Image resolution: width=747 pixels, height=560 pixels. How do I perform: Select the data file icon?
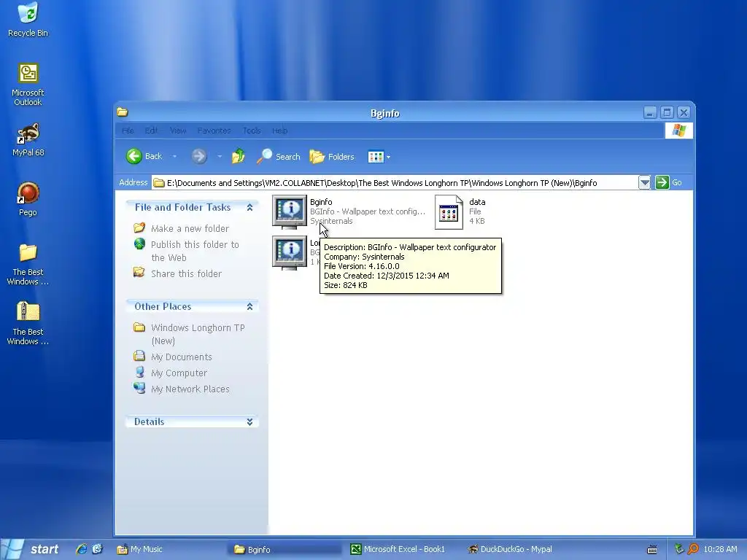click(x=449, y=212)
